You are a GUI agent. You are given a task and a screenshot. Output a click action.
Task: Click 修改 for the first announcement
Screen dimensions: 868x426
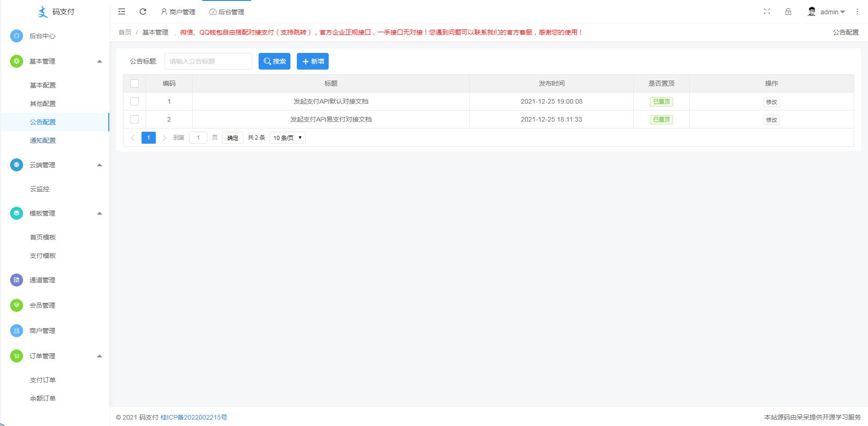(771, 102)
